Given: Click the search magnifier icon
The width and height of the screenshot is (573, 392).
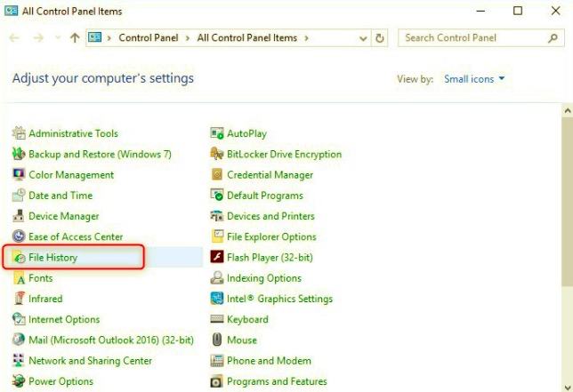Looking at the screenshot, I should point(553,38).
